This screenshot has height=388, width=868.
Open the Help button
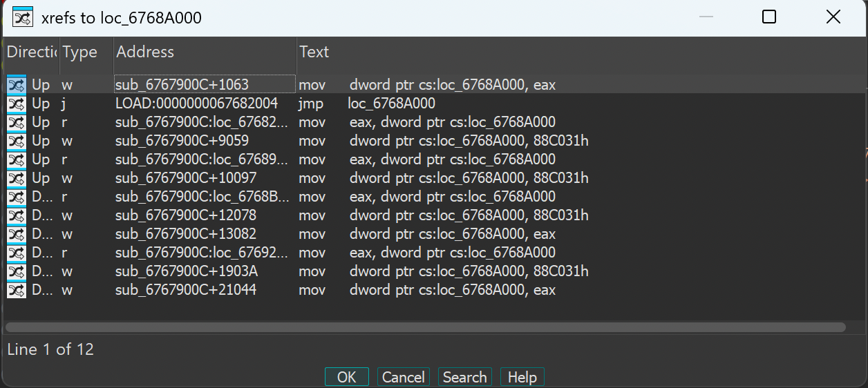pyautogui.click(x=522, y=377)
